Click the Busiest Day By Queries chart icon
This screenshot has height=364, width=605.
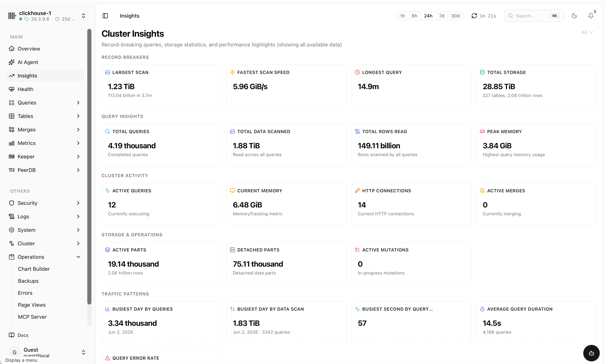coord(108,309)
